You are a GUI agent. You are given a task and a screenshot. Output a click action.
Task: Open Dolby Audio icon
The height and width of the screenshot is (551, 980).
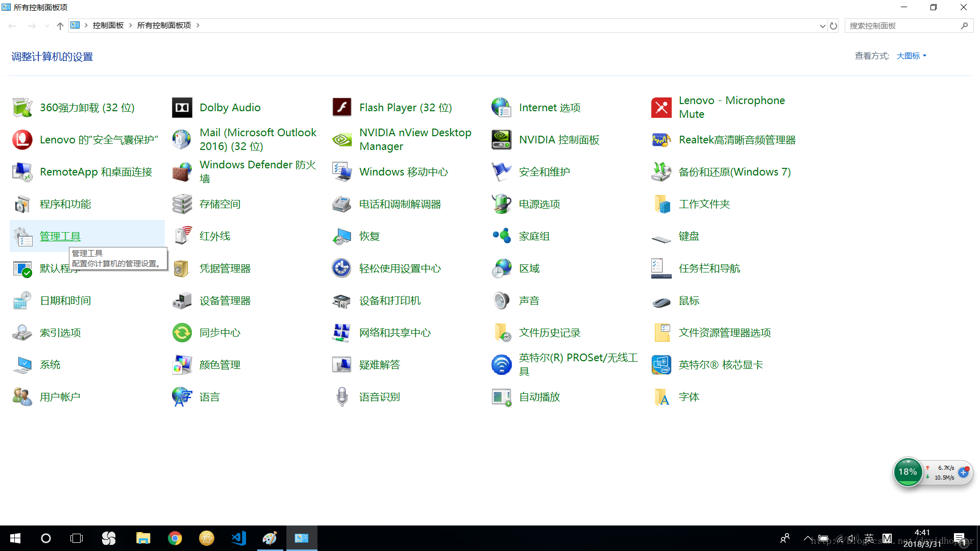182,108
